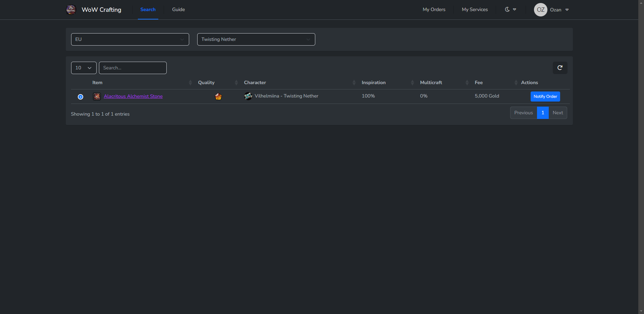This screenshot has width=644, height=314.
Task: Switch to the Search tab
Action: pos(148,9)
